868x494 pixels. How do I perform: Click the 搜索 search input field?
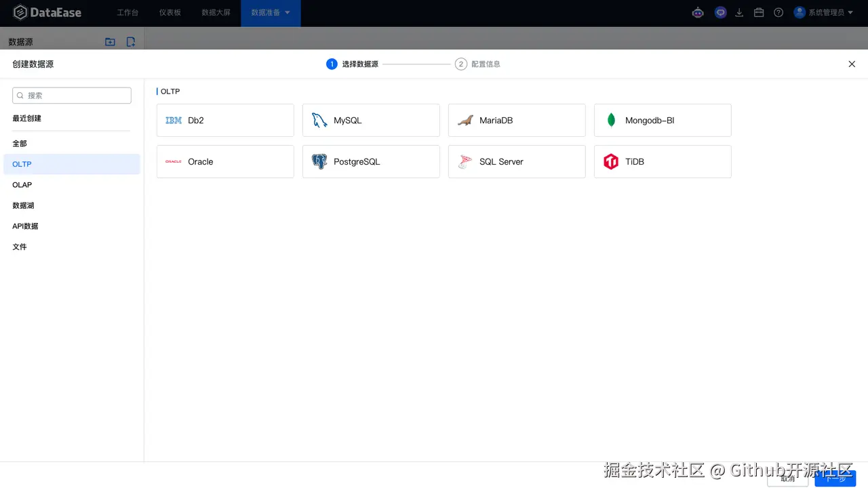pyautogui.click(x=72, y=96)
